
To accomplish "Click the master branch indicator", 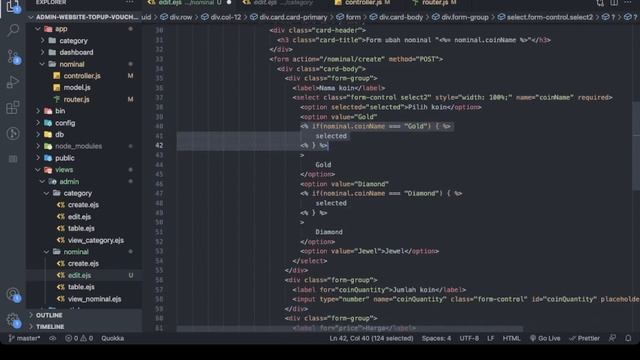I will pyautogui.click(x=24, y=338).
